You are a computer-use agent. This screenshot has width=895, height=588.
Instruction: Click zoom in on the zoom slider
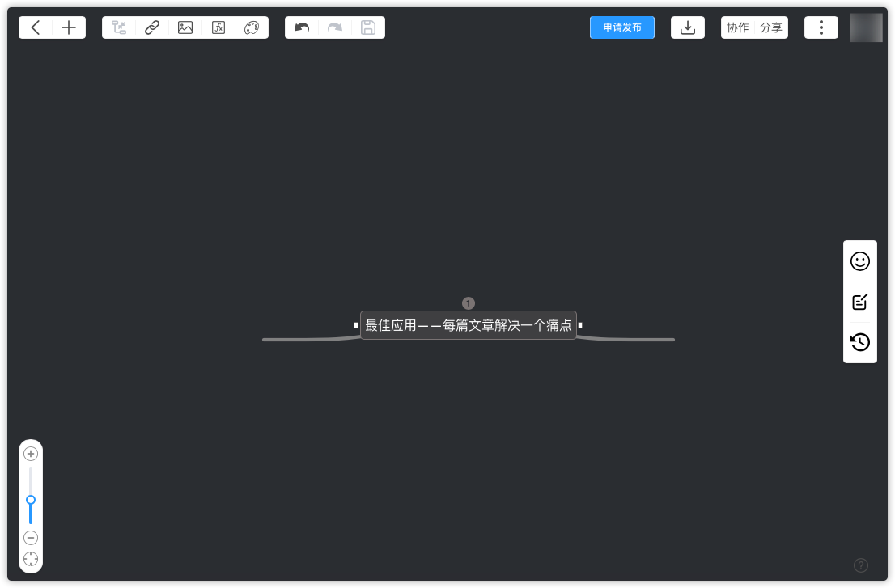click(x=31, y=454)
